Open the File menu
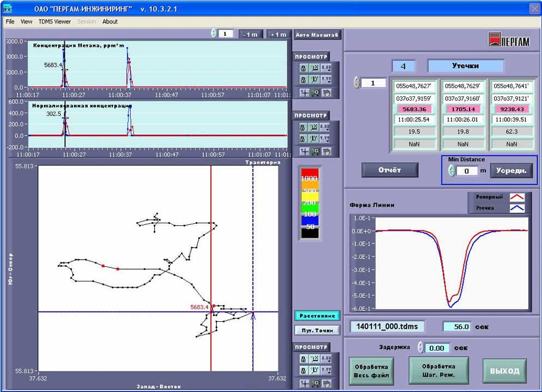The height and width of the screenshot is (392, 542). coord(10,21)
